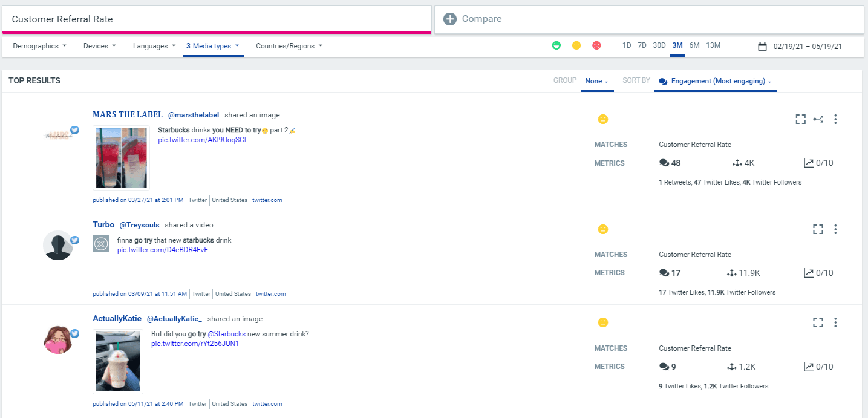Click the Twitter verified badge on Turbo's avatar
868x418 pixels.
coord(74,240)
